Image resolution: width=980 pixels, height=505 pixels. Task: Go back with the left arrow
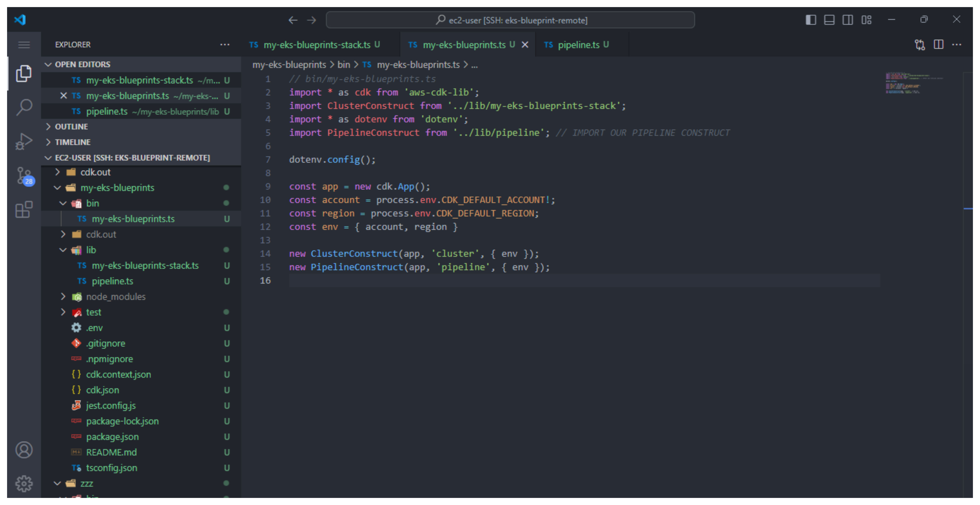tap(293, 20)
